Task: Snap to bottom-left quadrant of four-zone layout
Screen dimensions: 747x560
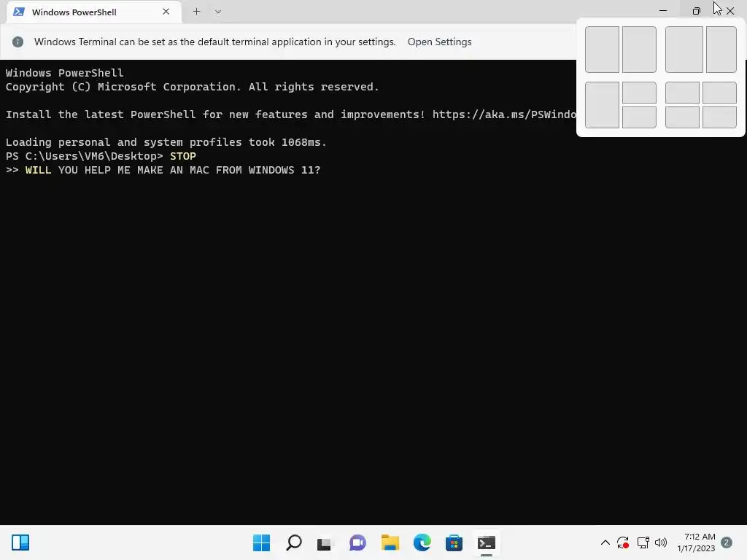Action: [682, 117]
